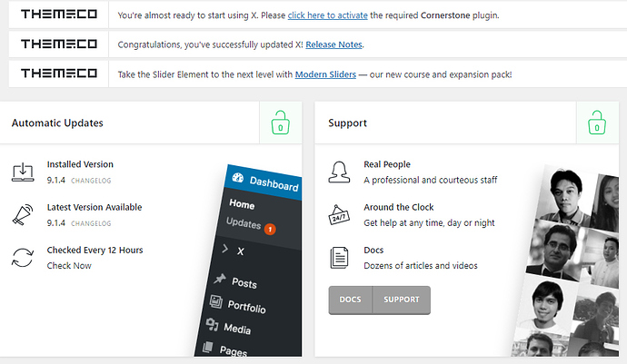Click the Latest Version megaphone icon
The width and height of the screenshot is (627, 364).
coord(23,214)
